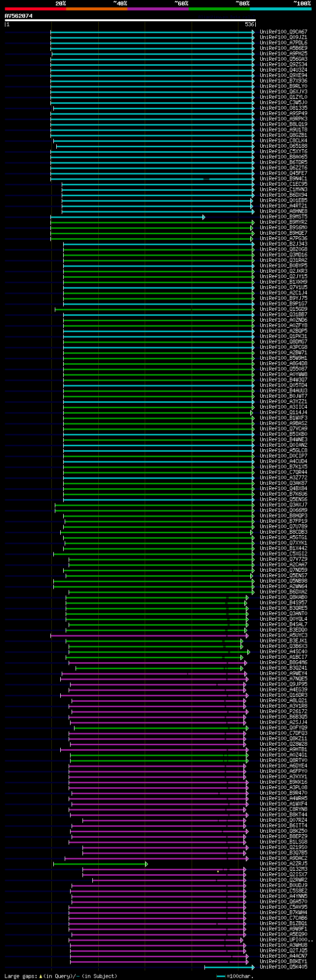Image resolution: width=316 pixels, height=980 pixels.
Task: Select label UniRef100_Q5K405
Action: point(283,967)
